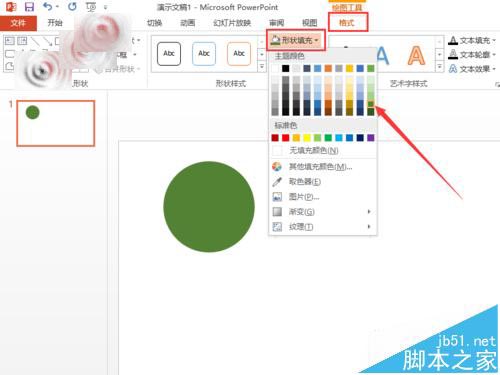Apply the orange-outlined Abc shape style

click(239, 53)
